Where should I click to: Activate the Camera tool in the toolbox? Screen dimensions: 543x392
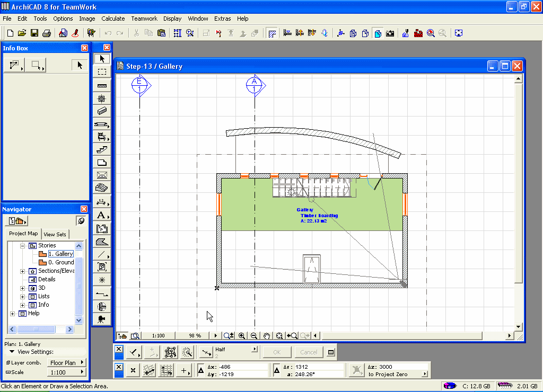point(102,319)
